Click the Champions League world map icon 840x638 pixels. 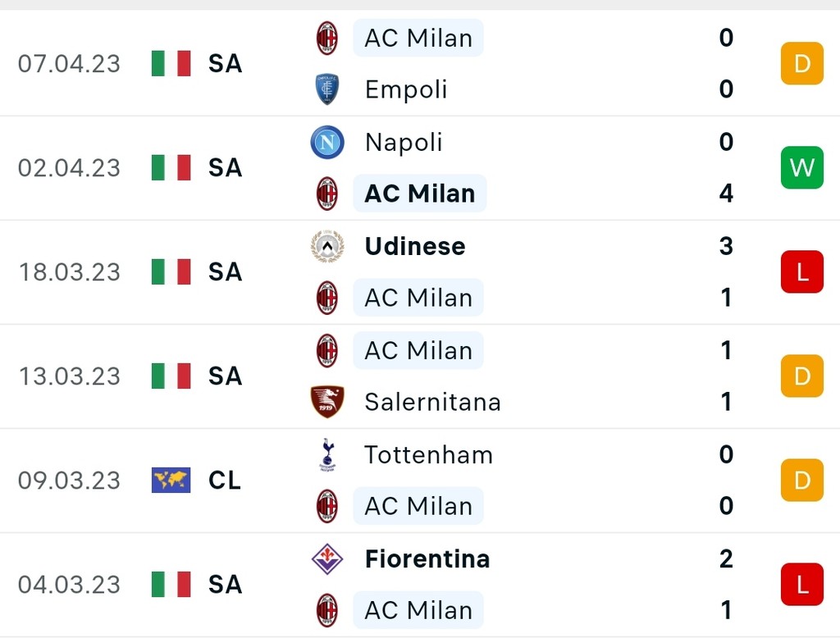171,480
